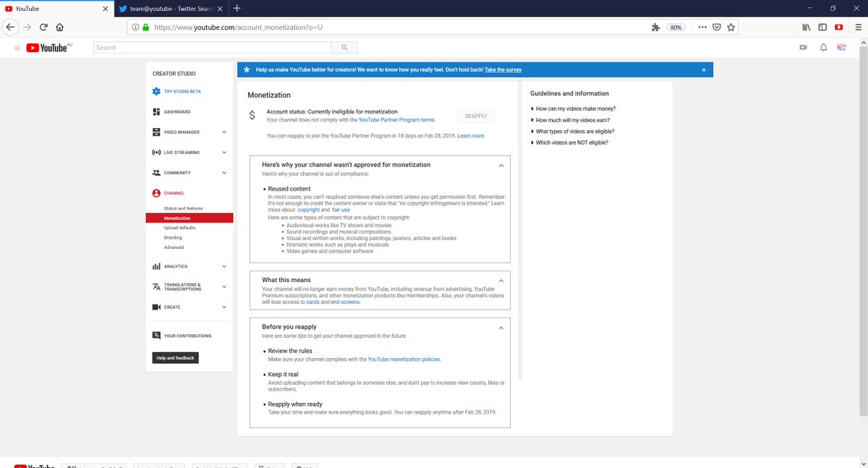Close the Twitter Search tab
Screen dimensions: 868x468
click(221, 9)
